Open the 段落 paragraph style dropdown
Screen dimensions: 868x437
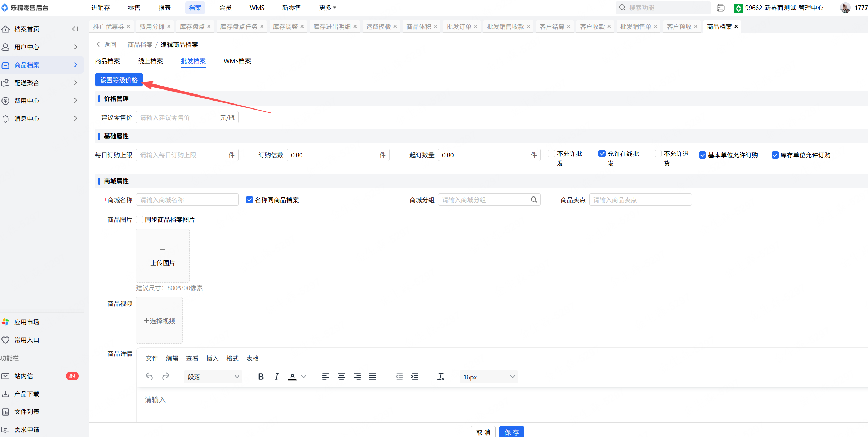(213, 377)
